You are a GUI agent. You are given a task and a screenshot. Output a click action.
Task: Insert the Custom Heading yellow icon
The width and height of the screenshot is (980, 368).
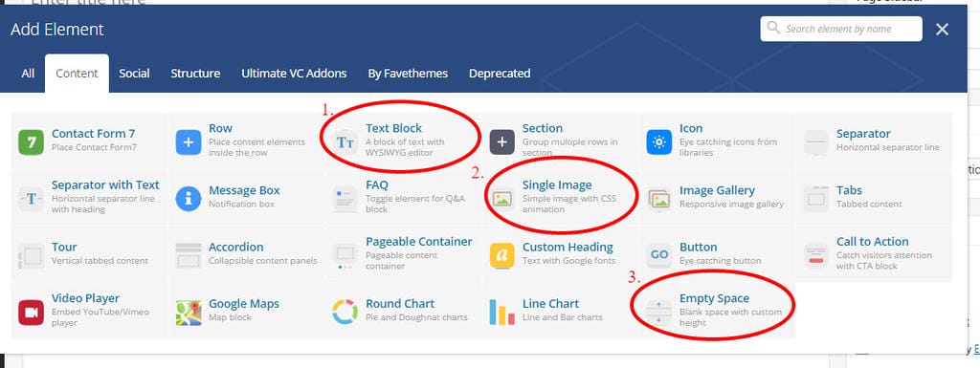click(501, 256)
